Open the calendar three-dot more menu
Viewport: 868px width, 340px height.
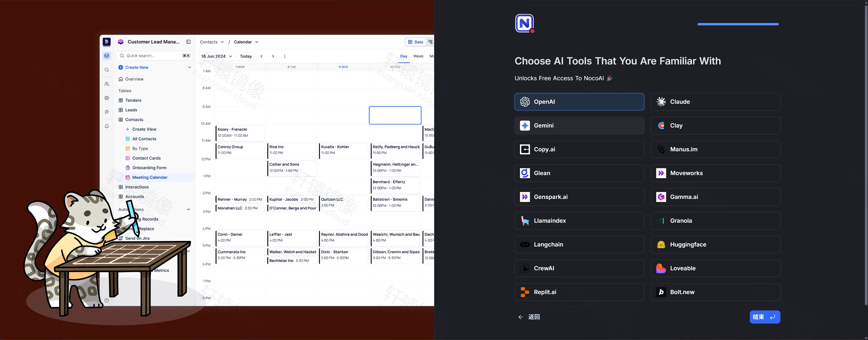pyautogui.click(x=285, y=56)
